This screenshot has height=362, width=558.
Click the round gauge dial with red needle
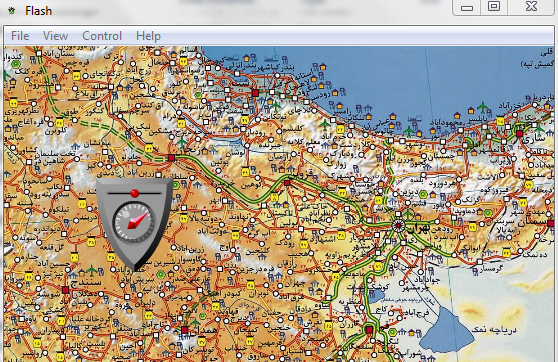click(x=134, y=222)
